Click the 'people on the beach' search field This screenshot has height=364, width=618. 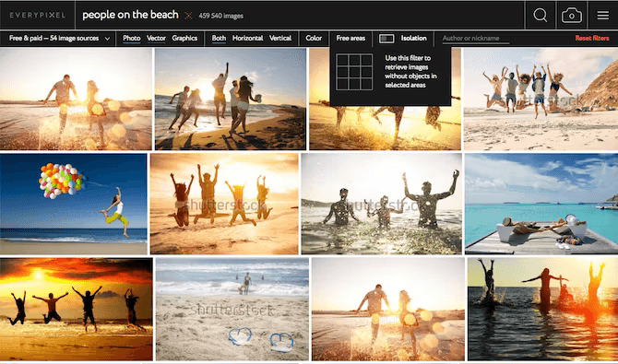[130, 15]
